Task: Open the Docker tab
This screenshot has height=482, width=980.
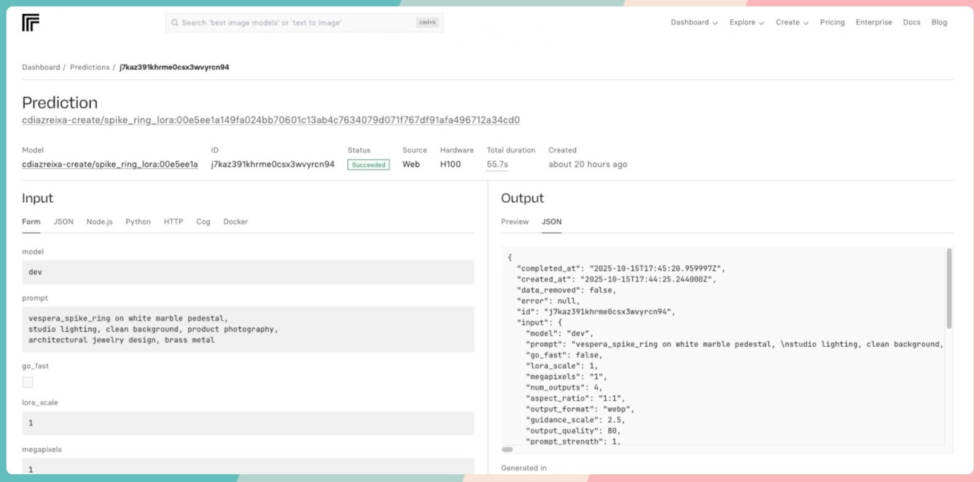Action: 235,222
